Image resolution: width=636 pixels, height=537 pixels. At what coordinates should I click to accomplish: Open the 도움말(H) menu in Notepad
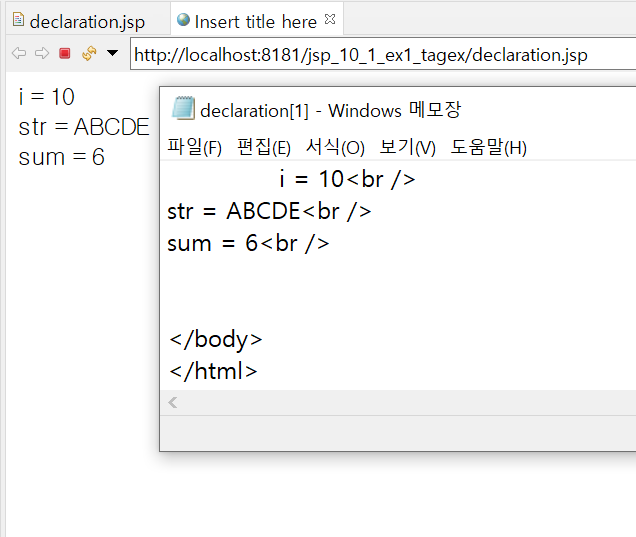pos(488,147)
